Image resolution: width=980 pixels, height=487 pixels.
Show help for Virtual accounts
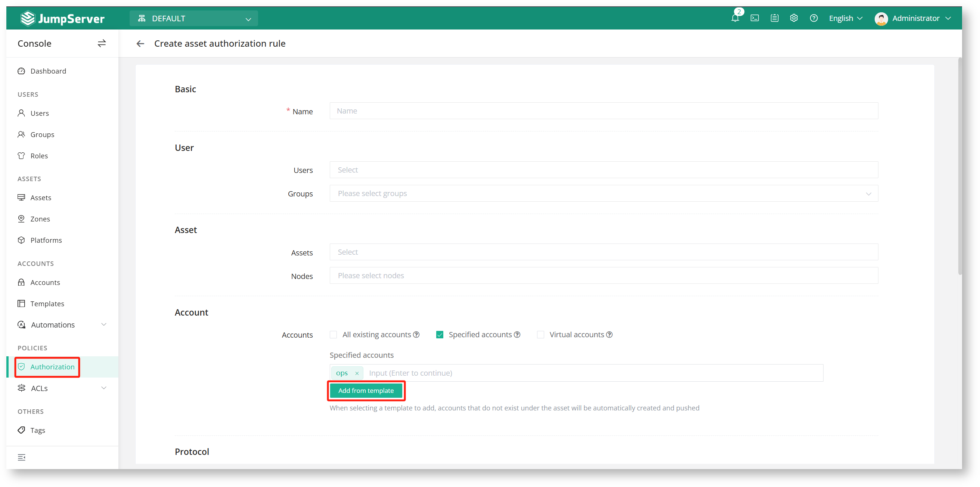610,335
